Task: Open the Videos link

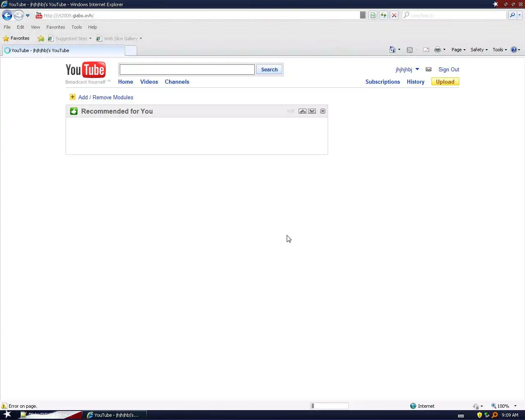Action: click(x=149, y=82)
